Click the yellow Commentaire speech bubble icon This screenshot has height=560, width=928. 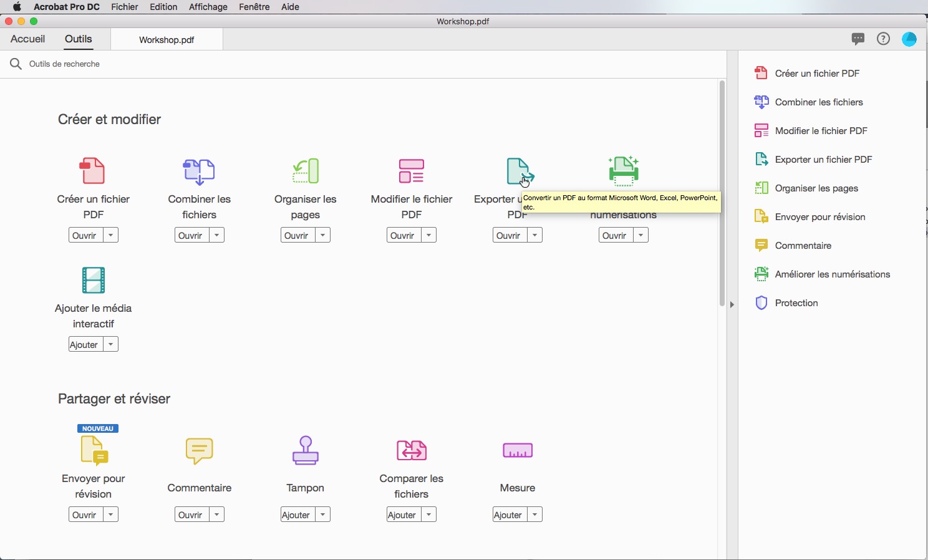point(200,450)
